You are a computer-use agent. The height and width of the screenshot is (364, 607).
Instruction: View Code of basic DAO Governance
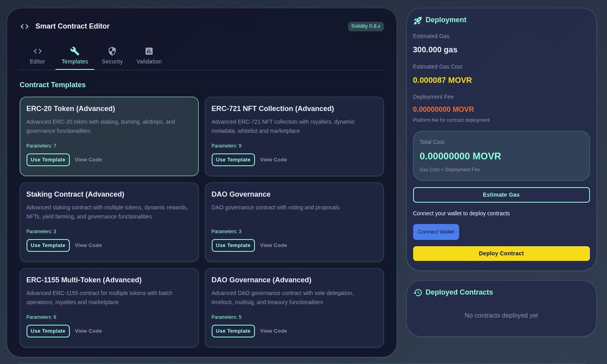[x=274, y=245]
